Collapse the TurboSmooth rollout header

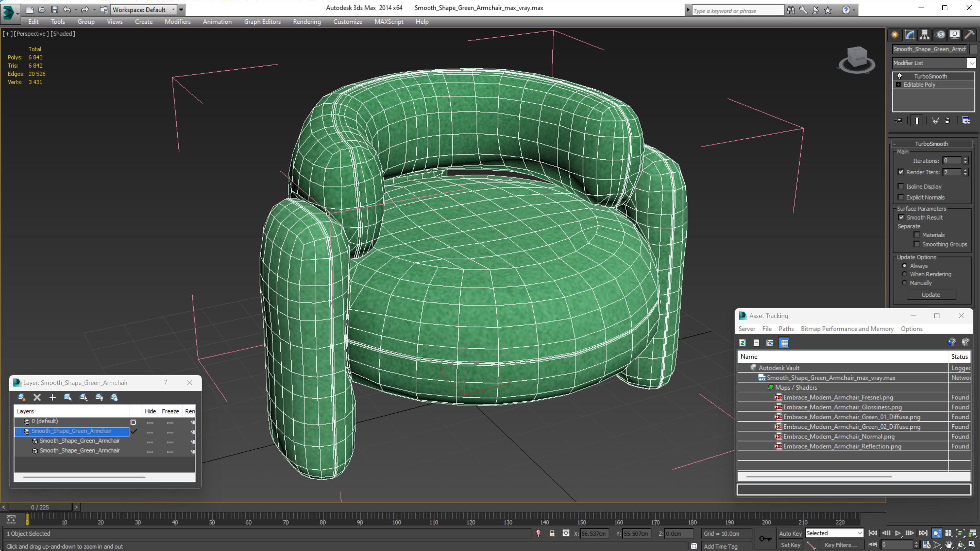[932, 144]
